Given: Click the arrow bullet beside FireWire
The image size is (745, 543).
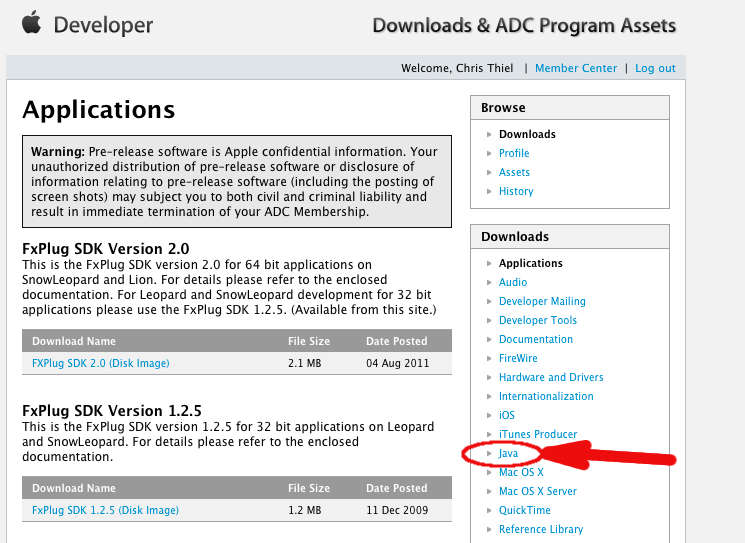Looking at the screenshot, I should click(489, 358).
